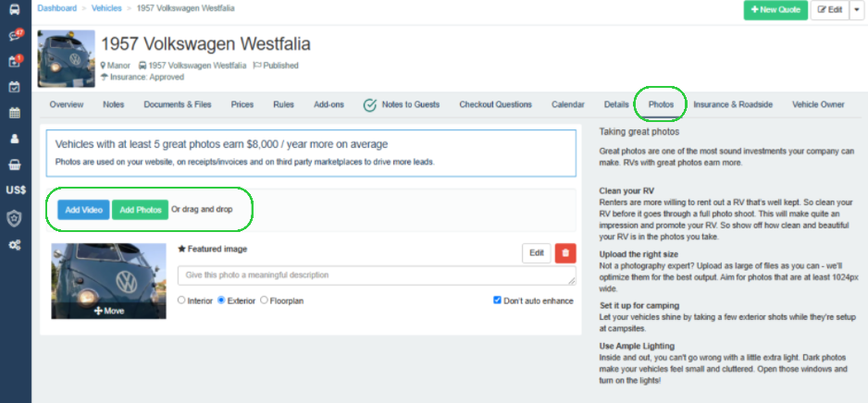Open messages icon with 47 badge in sidebar

15,36
